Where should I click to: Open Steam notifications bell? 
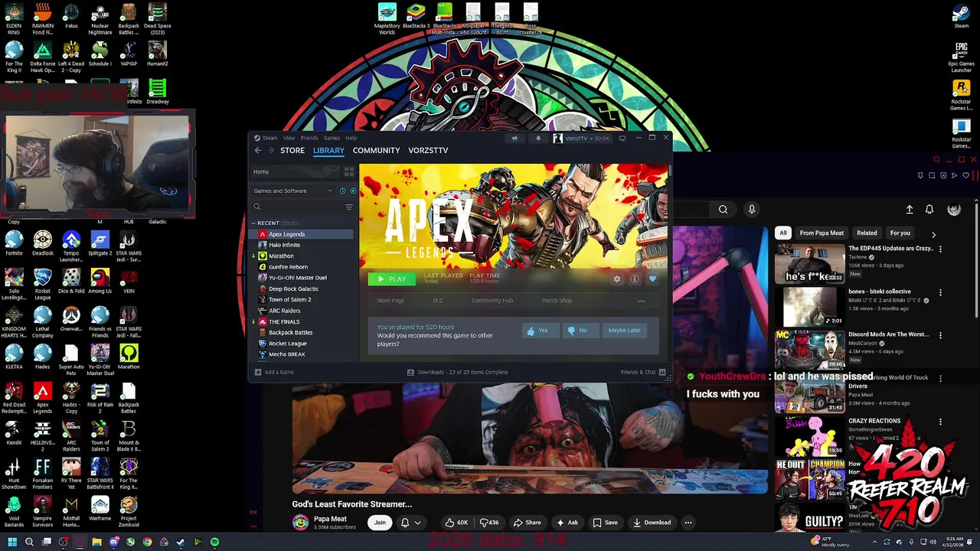click(x=538, y=139)
